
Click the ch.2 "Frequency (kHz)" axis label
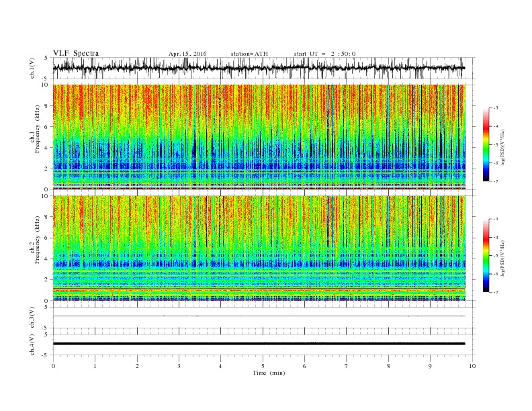point(38,240)
